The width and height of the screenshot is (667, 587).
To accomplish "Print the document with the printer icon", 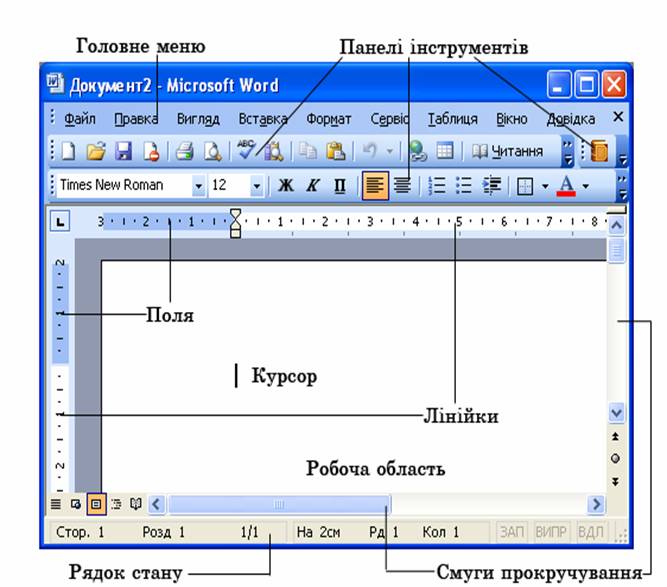I will click(185, 151).
